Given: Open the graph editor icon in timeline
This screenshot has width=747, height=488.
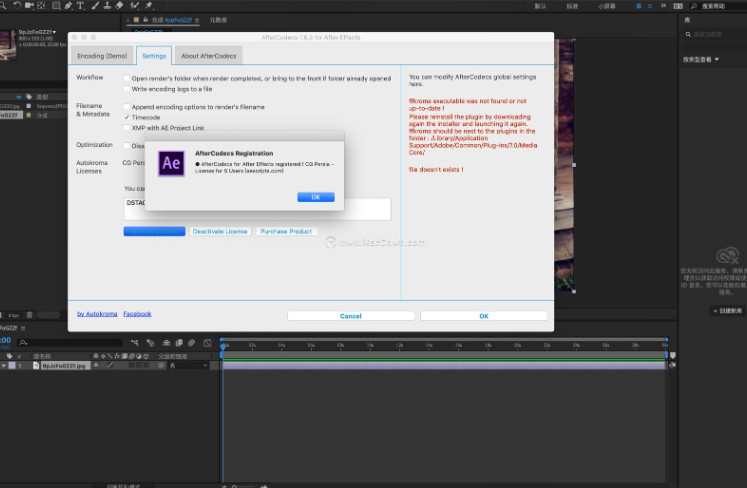Looking at the screenshot, I should coord(208,343).
